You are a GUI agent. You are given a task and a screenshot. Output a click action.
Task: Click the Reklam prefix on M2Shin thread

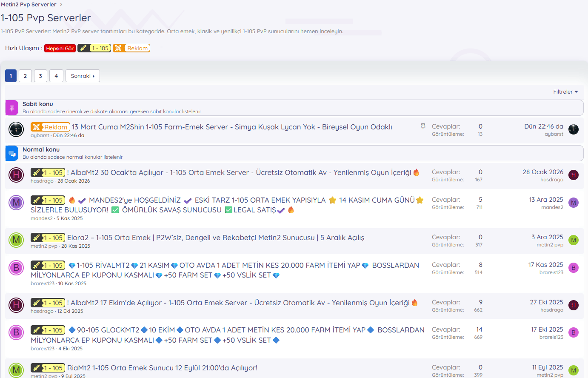pyautogui.click(x=50, y=127)
